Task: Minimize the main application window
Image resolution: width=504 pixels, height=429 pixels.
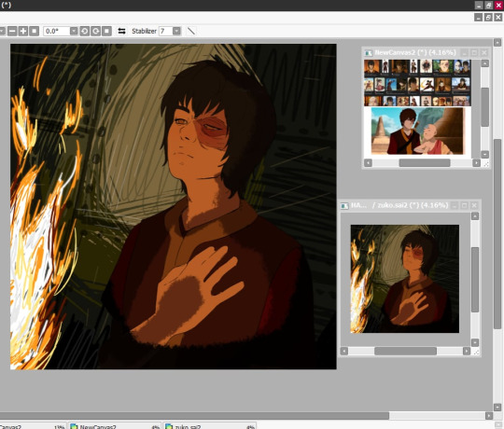Action: (x=479, y=6)
